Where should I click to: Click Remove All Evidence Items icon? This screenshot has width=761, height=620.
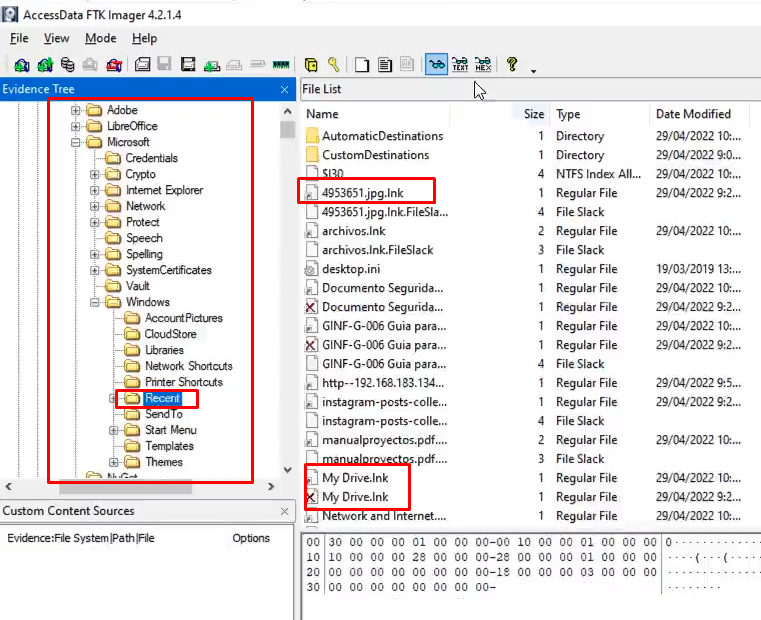point(114,65)
